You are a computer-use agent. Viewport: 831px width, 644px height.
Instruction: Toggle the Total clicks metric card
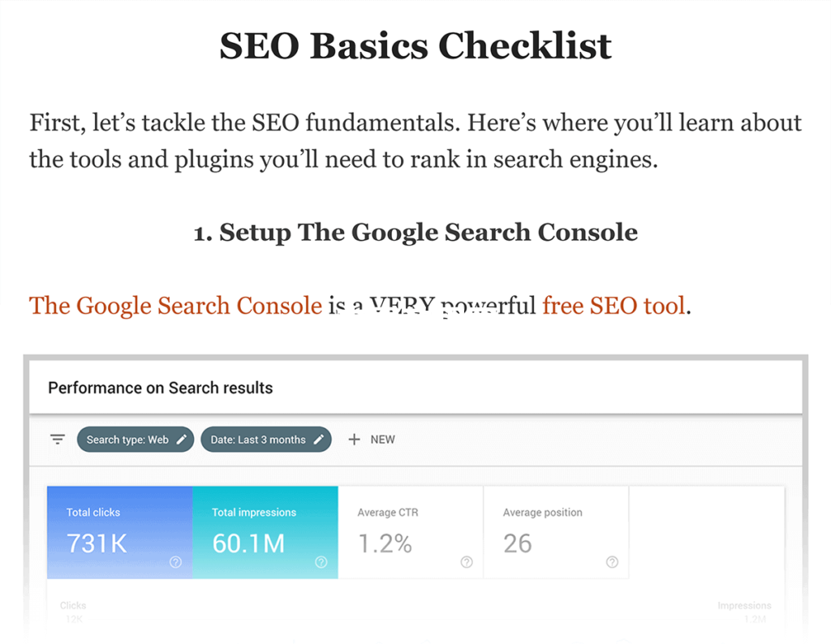(x=120, y=532)
